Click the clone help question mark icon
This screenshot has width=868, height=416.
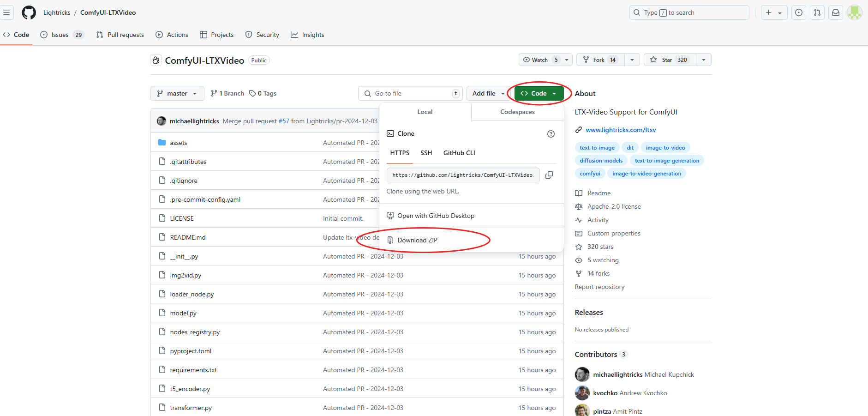coord(551,134)
